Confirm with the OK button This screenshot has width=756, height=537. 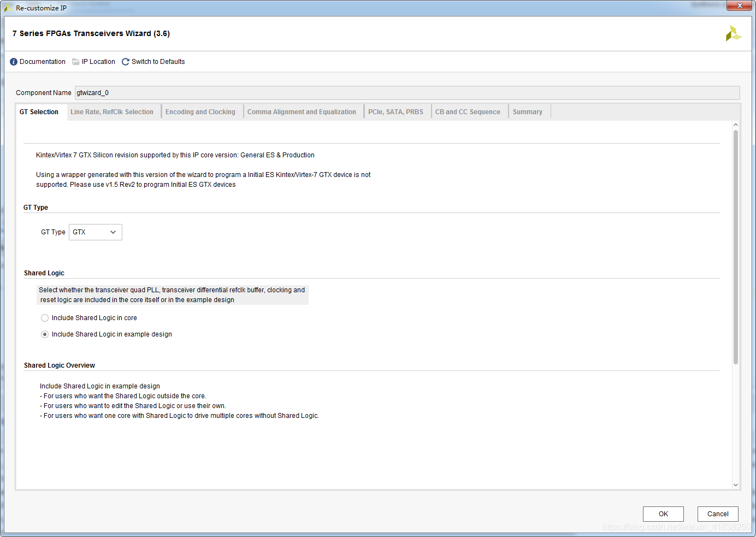(x=663, y=514)
